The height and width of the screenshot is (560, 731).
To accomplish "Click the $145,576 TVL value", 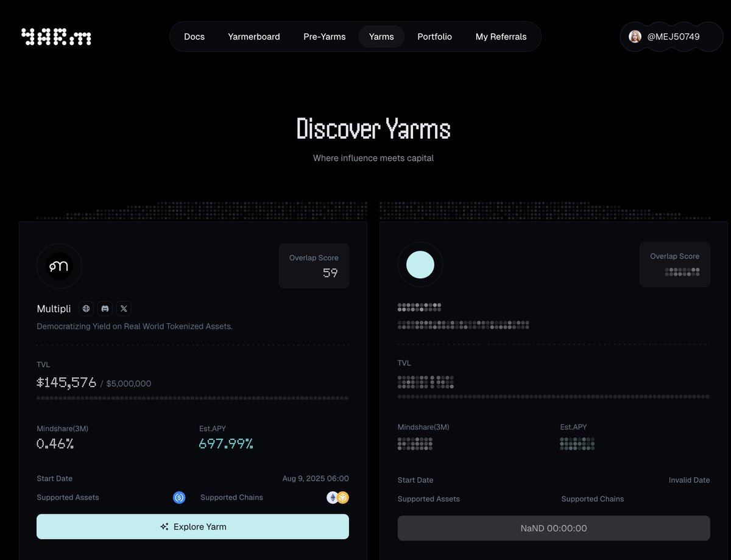I will [66, 382].
